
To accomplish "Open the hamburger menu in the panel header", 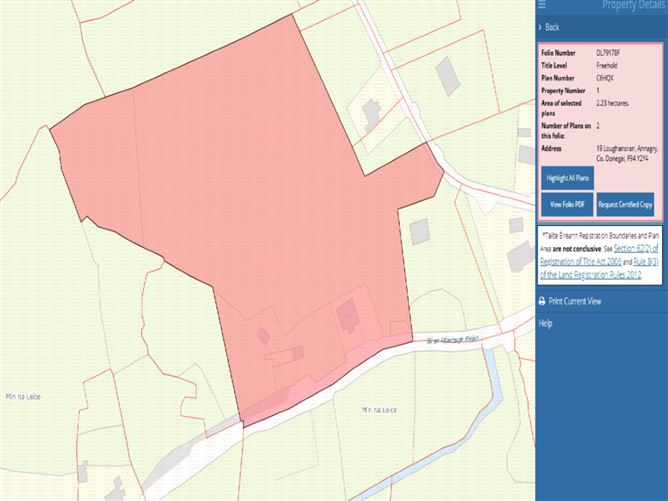I will point(542,5).
